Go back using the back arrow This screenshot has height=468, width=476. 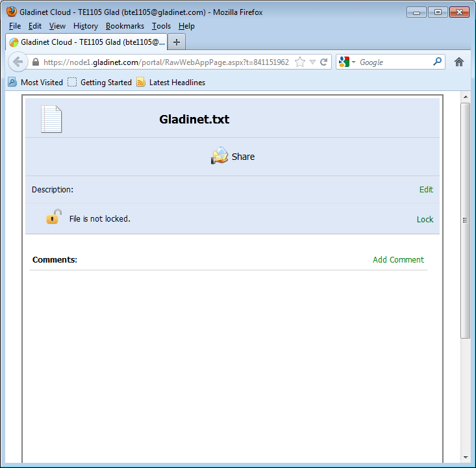[18, 62]
